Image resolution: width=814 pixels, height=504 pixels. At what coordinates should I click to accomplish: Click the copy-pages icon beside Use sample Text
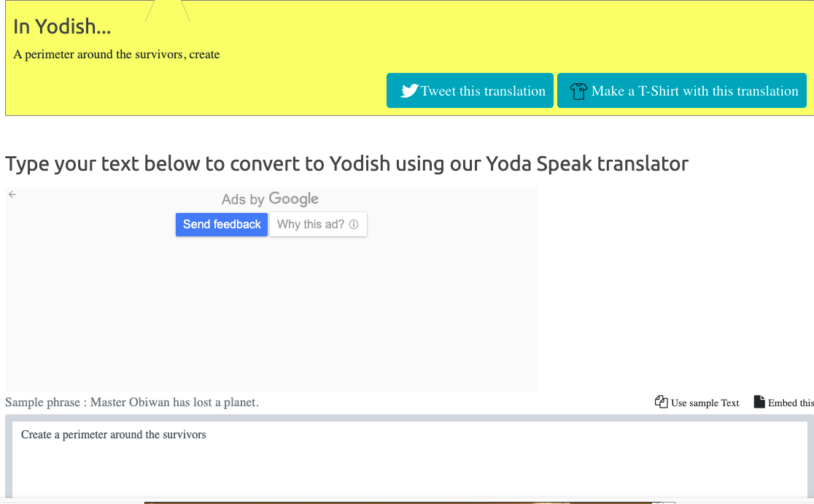point(661,402)
